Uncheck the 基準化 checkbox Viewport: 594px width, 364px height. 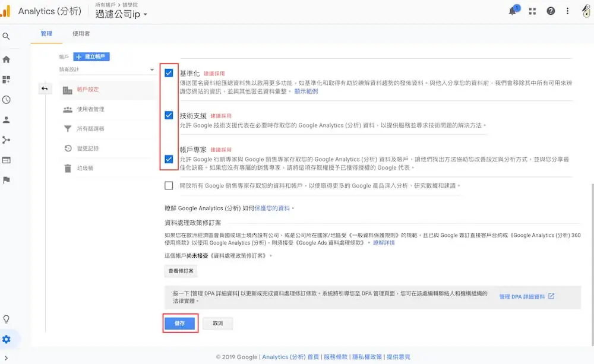[169, 73]
